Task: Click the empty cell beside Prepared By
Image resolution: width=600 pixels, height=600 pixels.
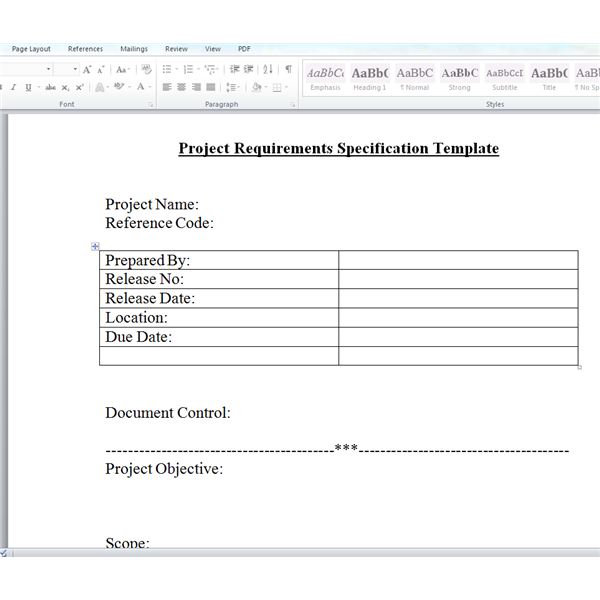Action: 458,260
